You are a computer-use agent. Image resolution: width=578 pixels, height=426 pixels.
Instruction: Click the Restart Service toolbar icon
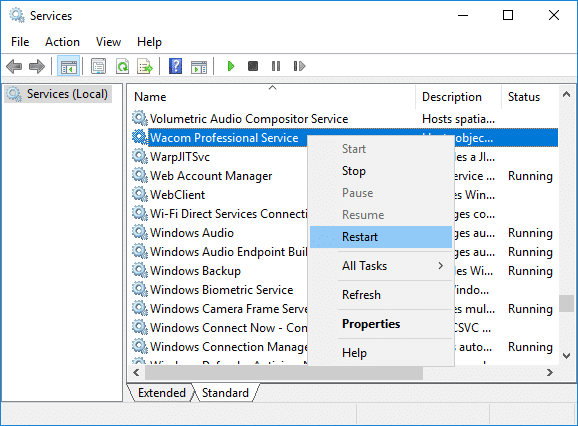[x=299, y=66]
